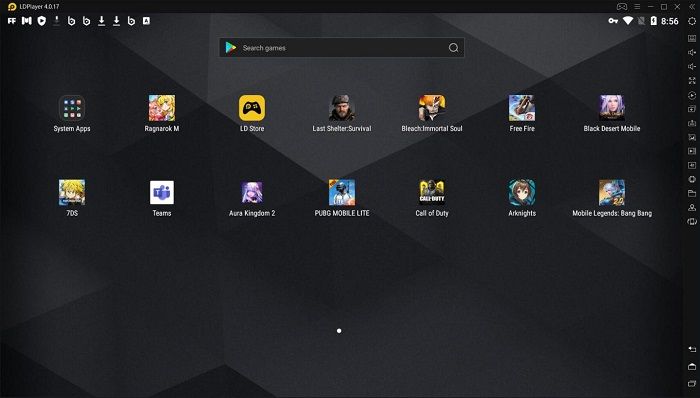Start PUBG MOBILE LITE
This screenshot has width=700, height=398.
point(342,192)
